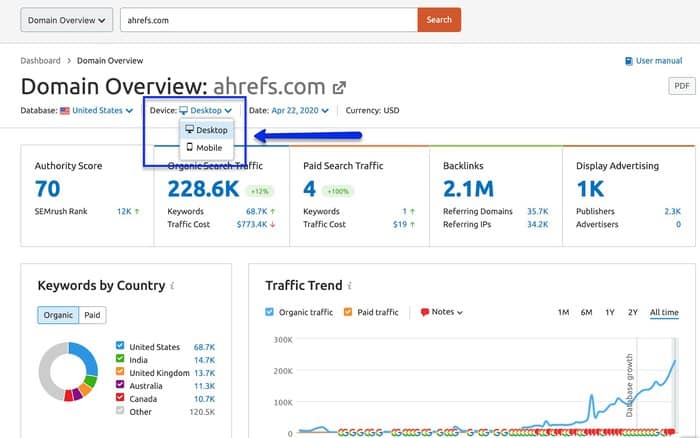Viewport: 700px width, 438px height.
Task: Select 1M time range
Action: 563,313
